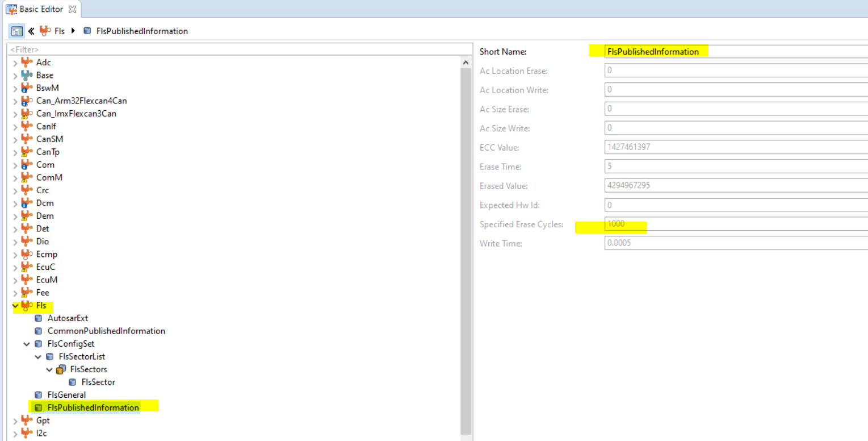Click the Det module icon
Viewport: 868px width, 441px height.
pyautogui.click(x=26, y=228)
